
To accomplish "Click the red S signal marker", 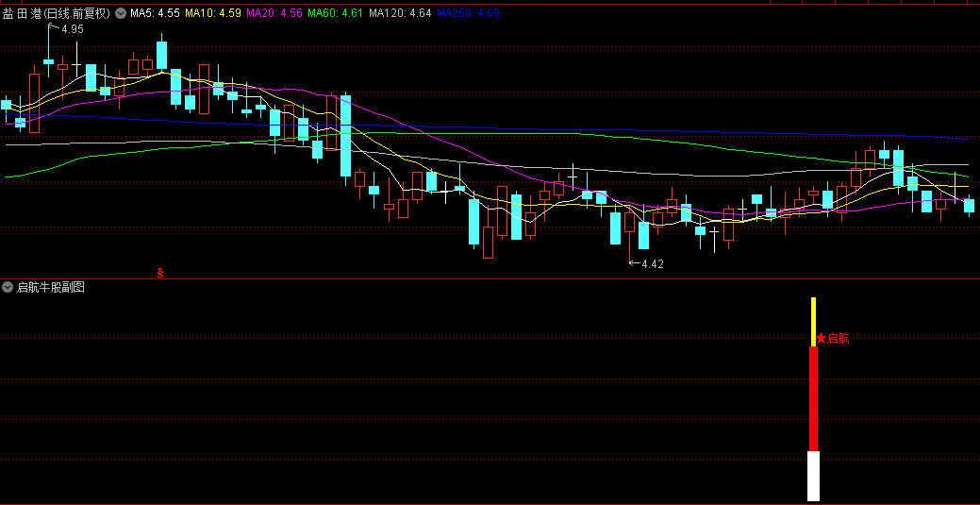I will point(160,273).
